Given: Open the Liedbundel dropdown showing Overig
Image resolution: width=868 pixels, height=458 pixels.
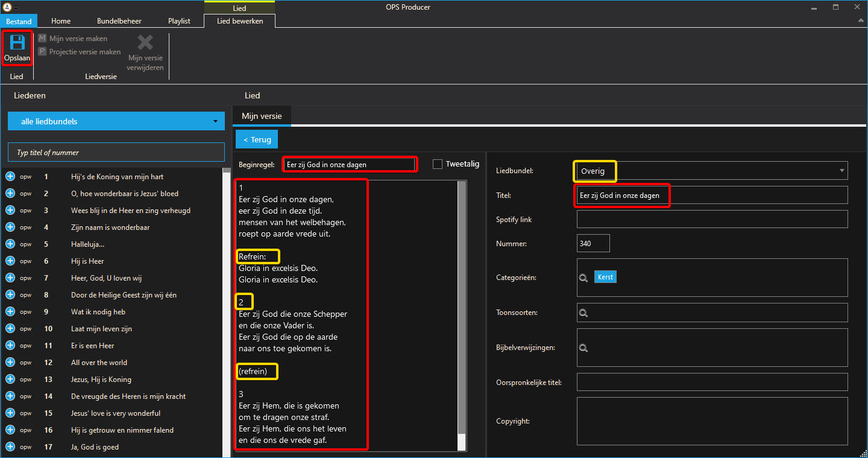Looking at the screenshot, I should pyautogui.click(x=712, y=171).
